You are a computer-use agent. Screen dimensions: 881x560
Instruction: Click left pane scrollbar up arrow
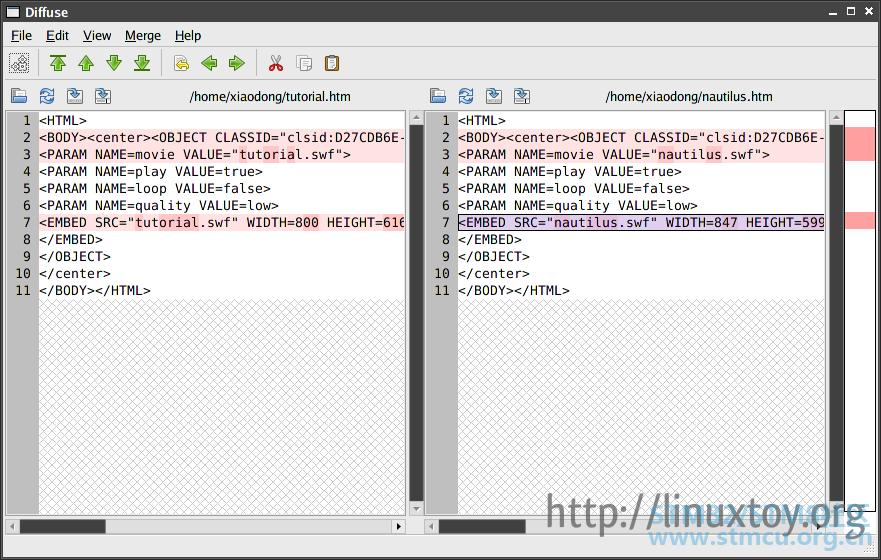[x=416, y=117]
